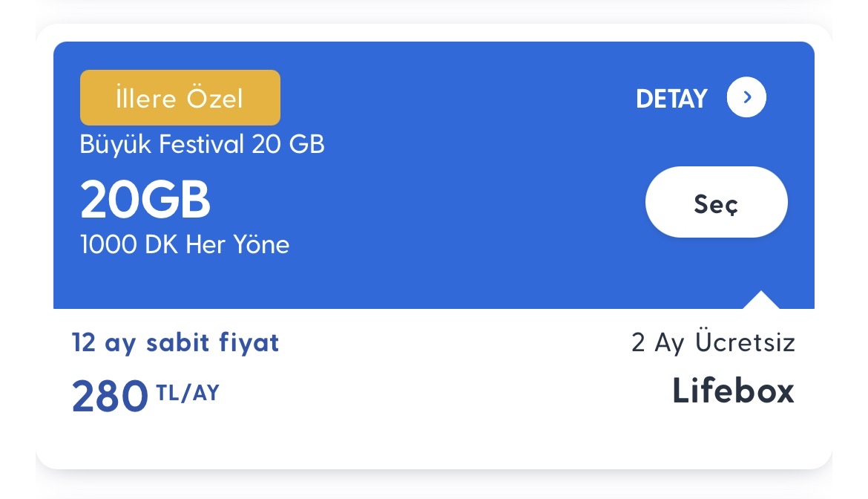
Task: Open the Lifebox brand label
Action: 734,391
